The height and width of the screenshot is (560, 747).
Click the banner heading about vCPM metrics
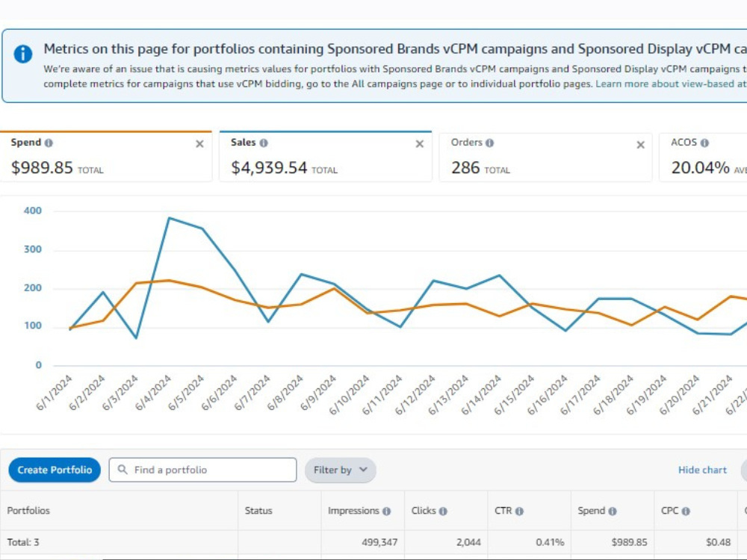click(x=395, y=49)
